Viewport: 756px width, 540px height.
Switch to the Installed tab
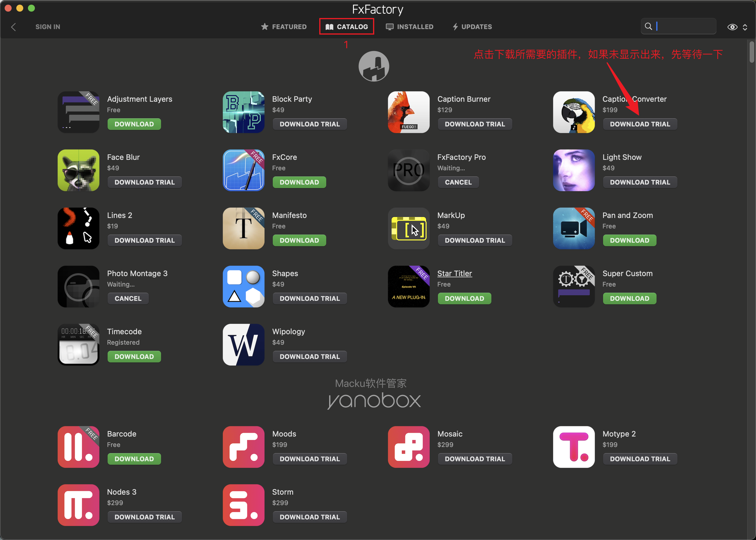point(409,27)
